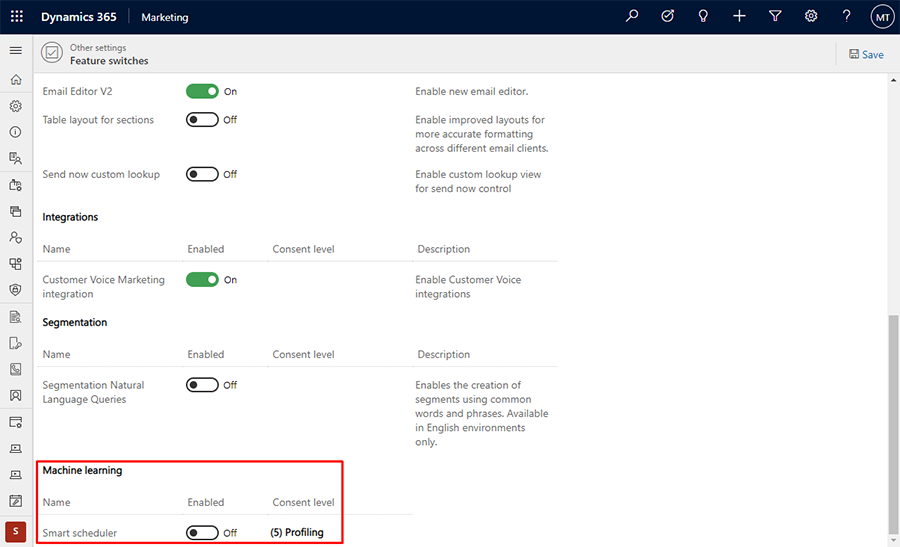Click the Enable new email editor description
The height and width of the screenshot is (547, 900).
[471, 91]
